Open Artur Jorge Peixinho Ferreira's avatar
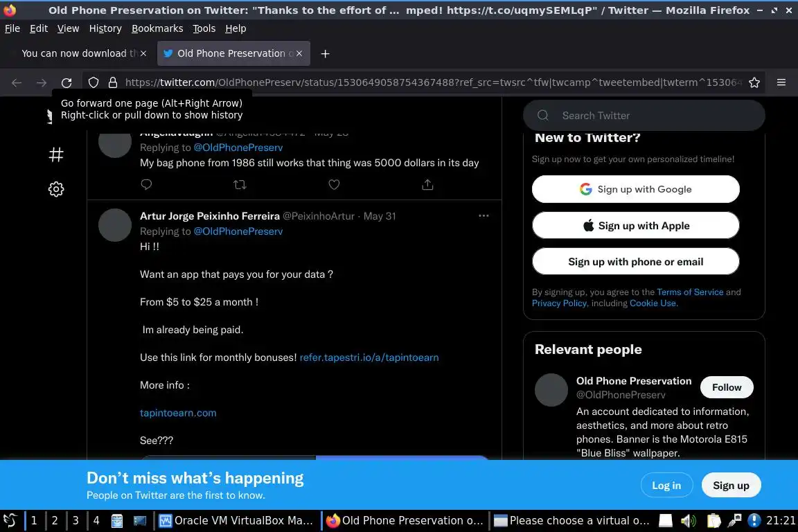This screenshot has width=798, height=532. pos(115,225)
